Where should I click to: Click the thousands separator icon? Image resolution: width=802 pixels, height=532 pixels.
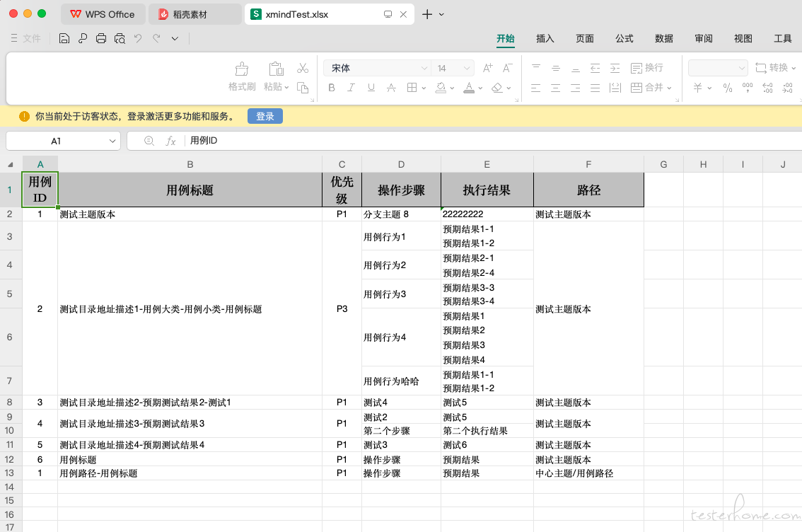(748, 88)
